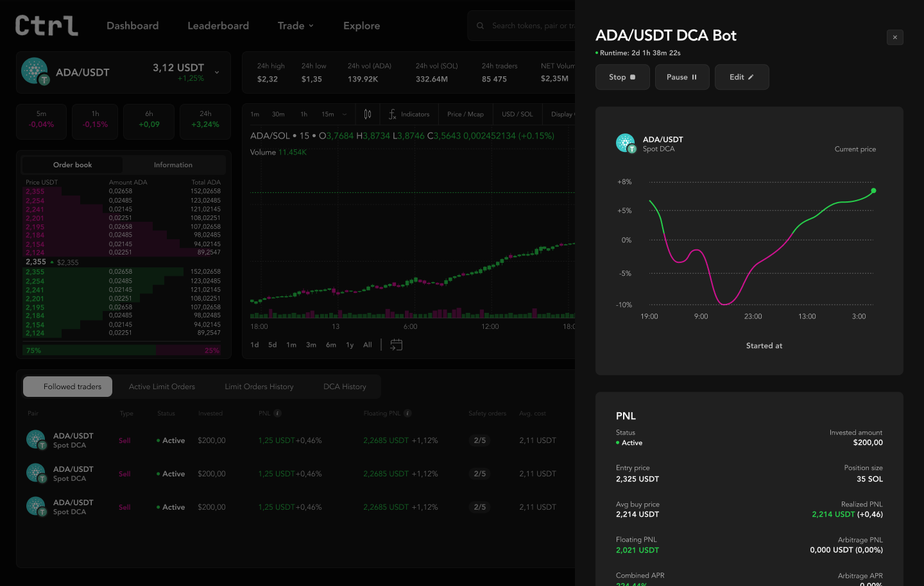Image resolution: width=924 pixels, height=586 pixels.
Task: Select the 5m change card
Action: (x=41, y=121)
